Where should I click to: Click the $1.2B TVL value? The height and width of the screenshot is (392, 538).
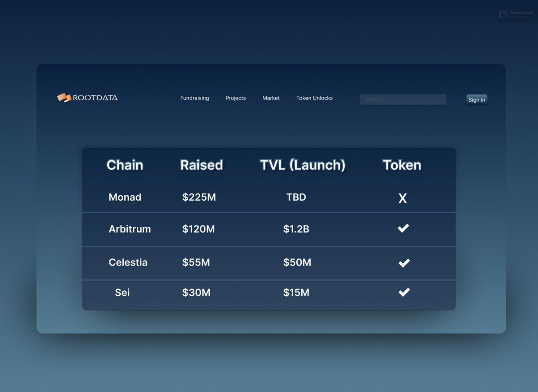296,229
